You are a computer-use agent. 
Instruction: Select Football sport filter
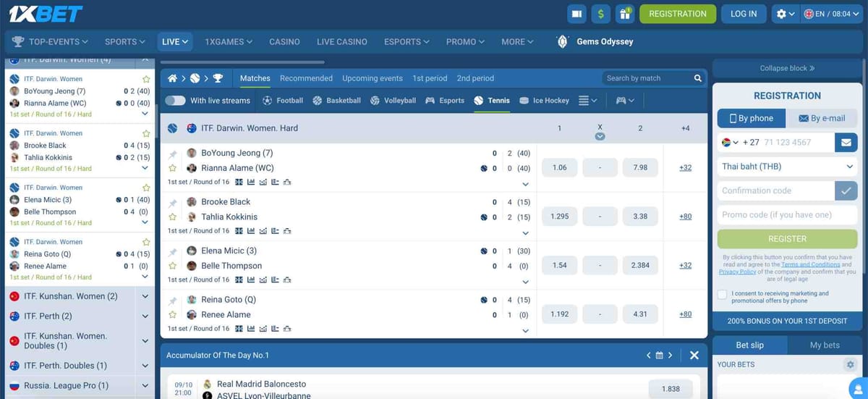[283, 101]
